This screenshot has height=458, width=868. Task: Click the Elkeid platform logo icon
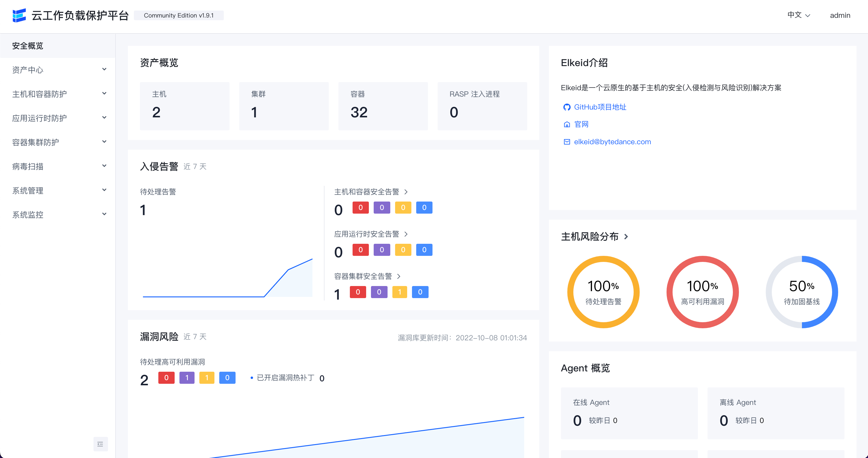click(19, 15)
